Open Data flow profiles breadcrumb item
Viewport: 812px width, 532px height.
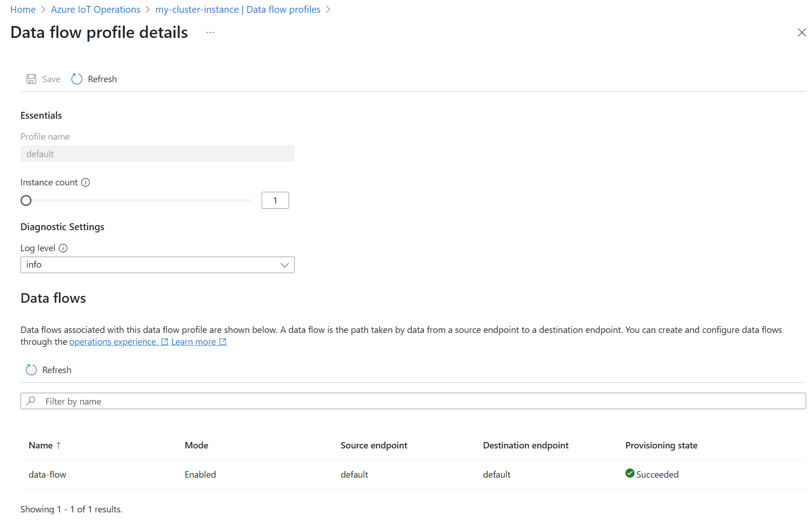coord(283,9)
